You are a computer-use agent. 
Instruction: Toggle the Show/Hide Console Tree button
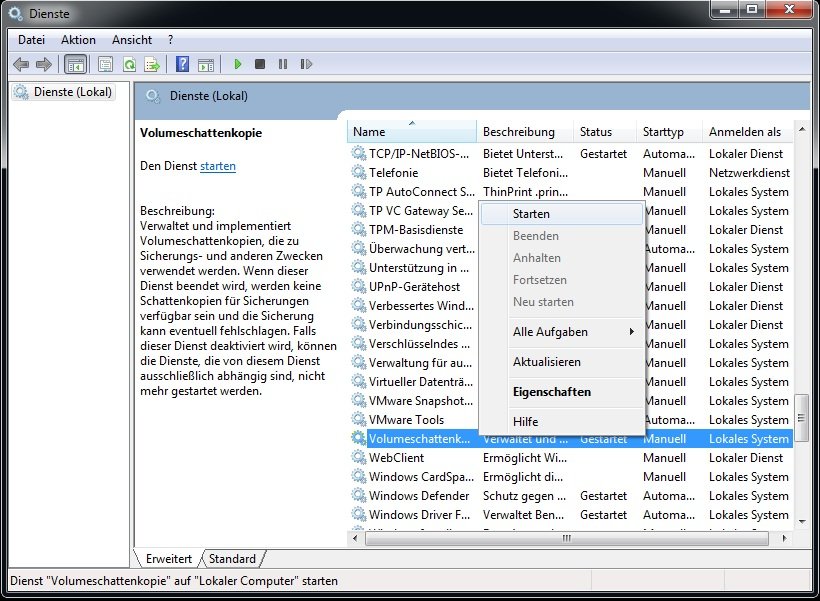pos(75,65)
